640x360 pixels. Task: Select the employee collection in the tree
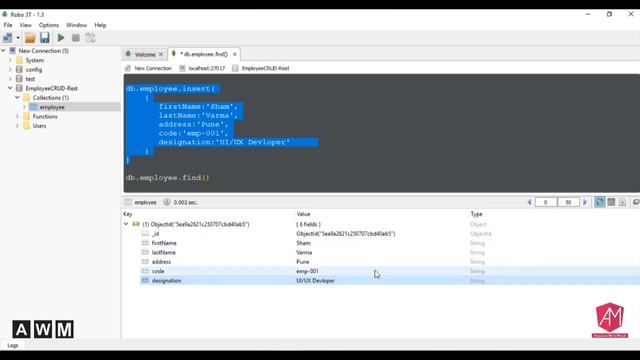(x=52, y=107)
